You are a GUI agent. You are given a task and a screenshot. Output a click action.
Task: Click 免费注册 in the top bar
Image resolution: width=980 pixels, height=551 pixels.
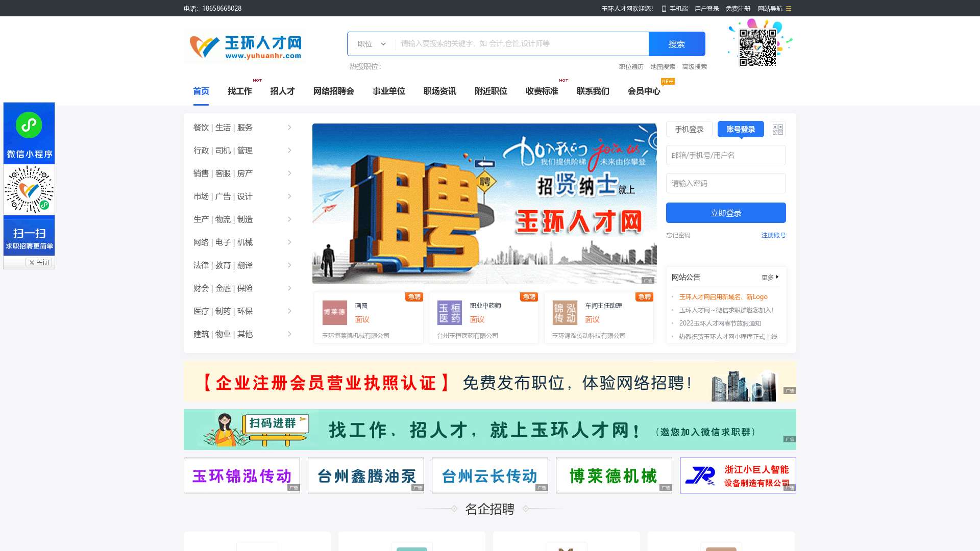point(738,9)
